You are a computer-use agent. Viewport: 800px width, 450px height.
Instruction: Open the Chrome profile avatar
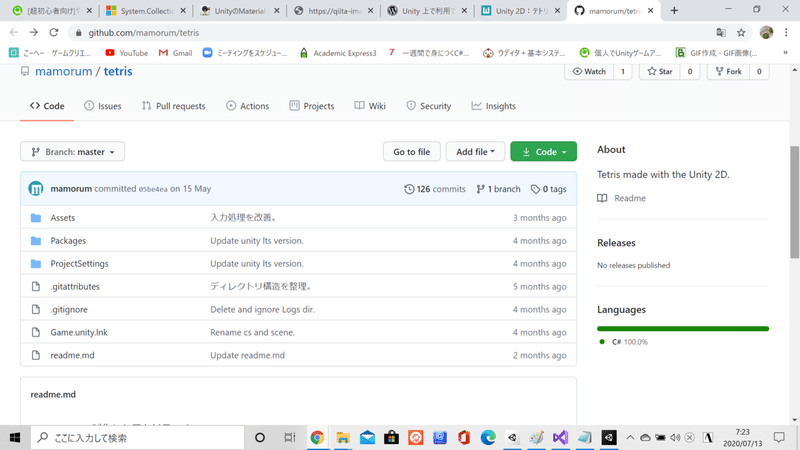pyautogui.click(x=766, y=33)
